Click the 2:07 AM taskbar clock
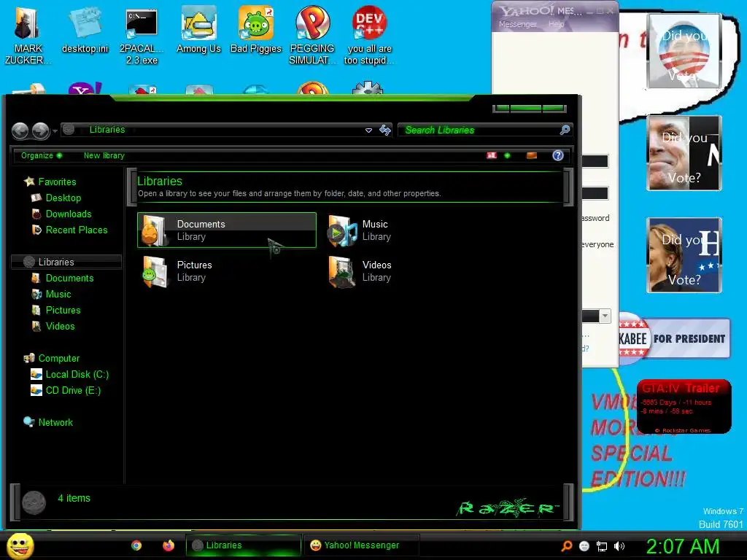 683,546
